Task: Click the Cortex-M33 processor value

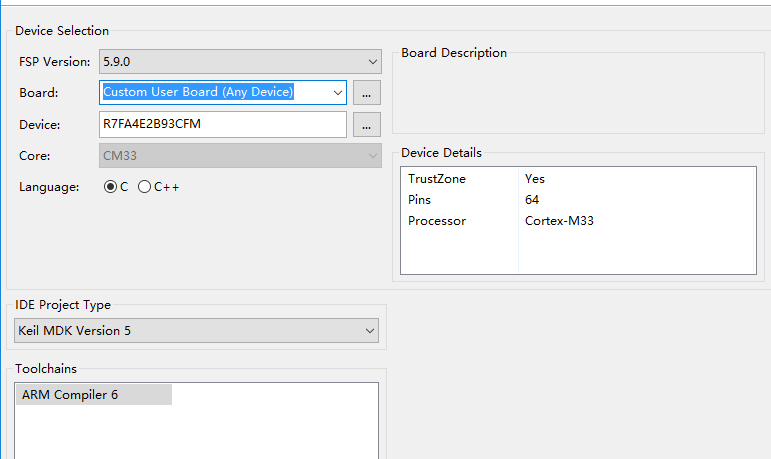Action: pos(559,221)
